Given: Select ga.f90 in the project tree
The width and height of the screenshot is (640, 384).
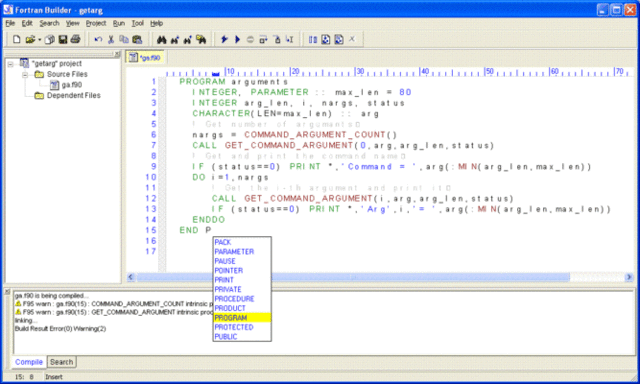Looking at the screenshot, I should pos(71,85).
